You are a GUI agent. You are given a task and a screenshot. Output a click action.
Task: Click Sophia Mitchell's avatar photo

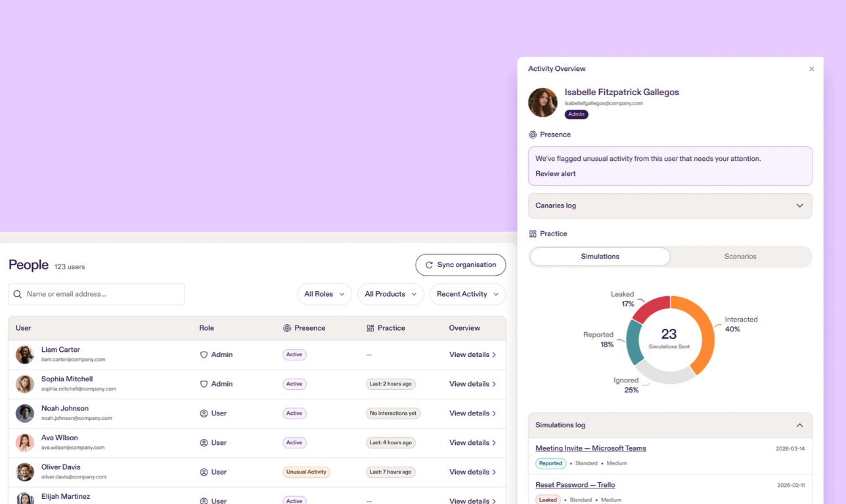[x=25, y=384]
